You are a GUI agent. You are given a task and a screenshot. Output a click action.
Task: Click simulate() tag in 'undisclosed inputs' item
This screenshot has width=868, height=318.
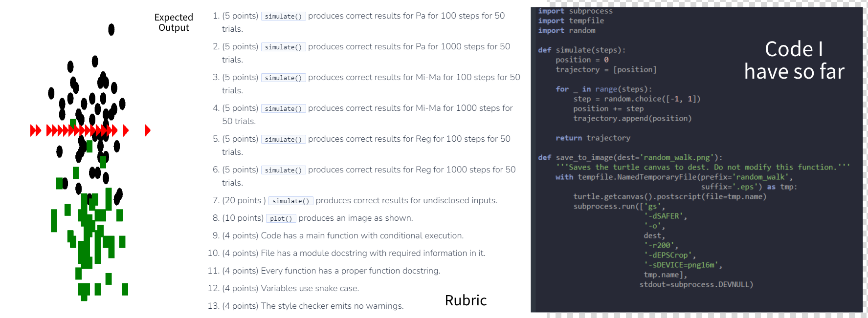pos(290,201)
